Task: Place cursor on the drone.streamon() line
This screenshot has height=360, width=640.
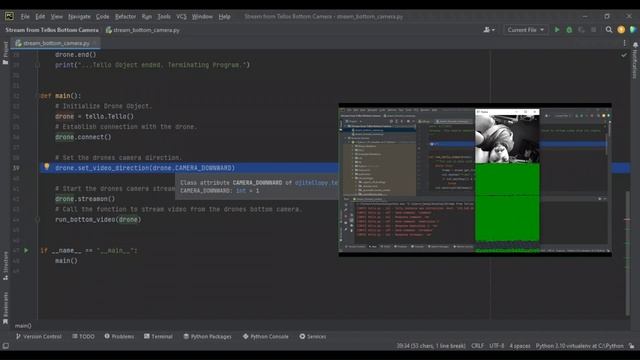Action: coord(85,199)
